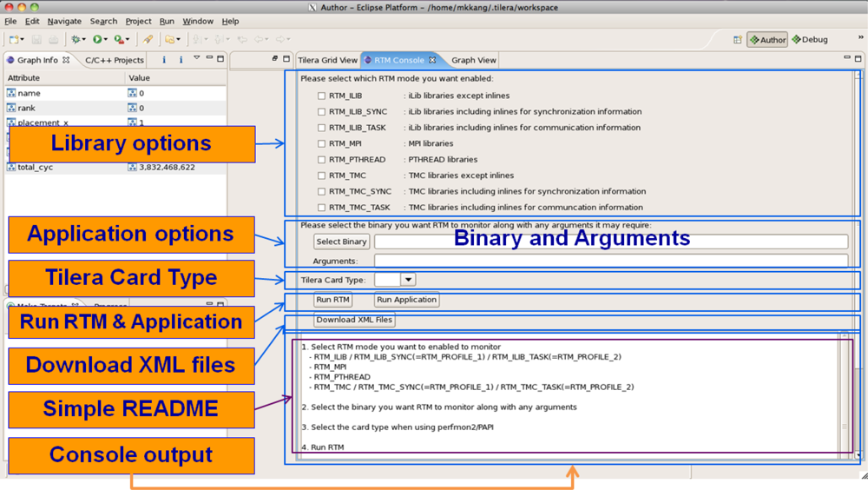Enable the RTM_ILIB checkbox
The width and height of the screenshot is (868, 490).
pyautogui.click(x=321, y=96)
